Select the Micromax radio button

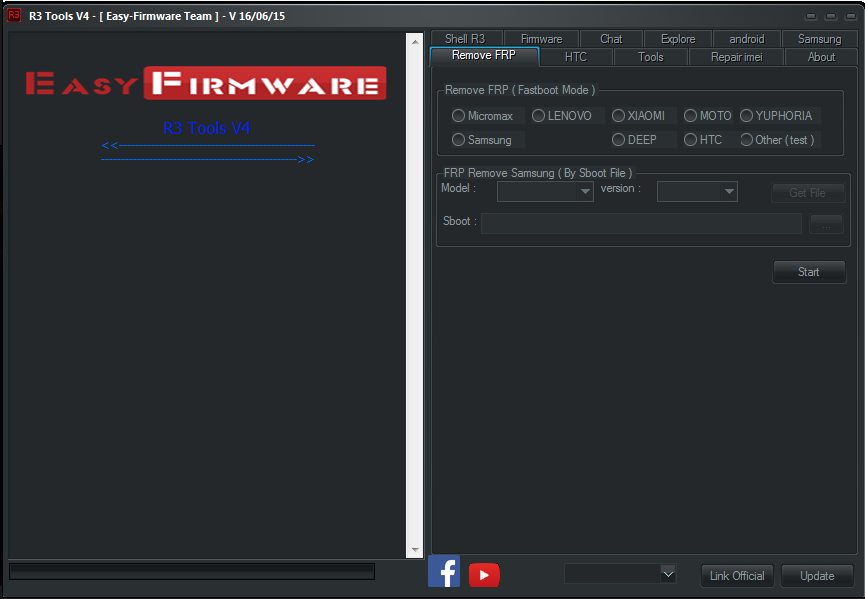[458, 116]
